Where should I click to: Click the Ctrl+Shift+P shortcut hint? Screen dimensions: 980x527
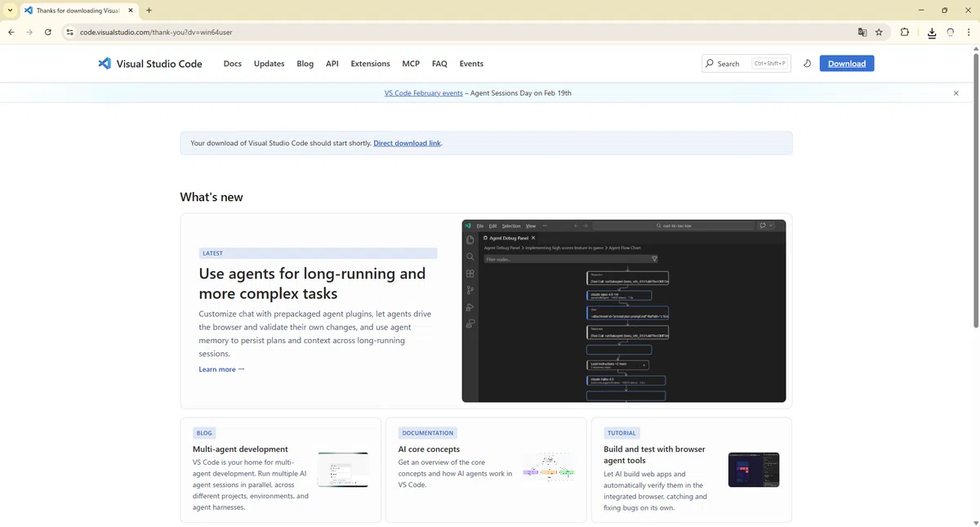pos(769,64)
